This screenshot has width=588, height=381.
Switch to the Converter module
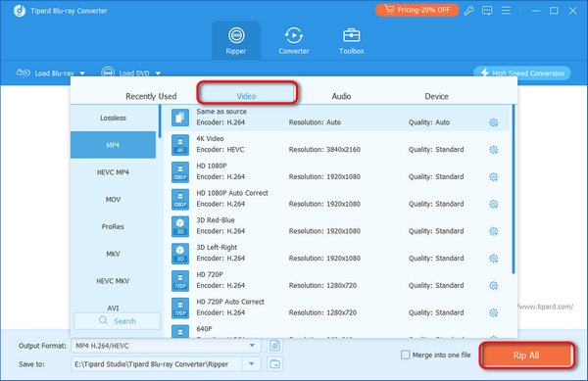coord(294,41)
